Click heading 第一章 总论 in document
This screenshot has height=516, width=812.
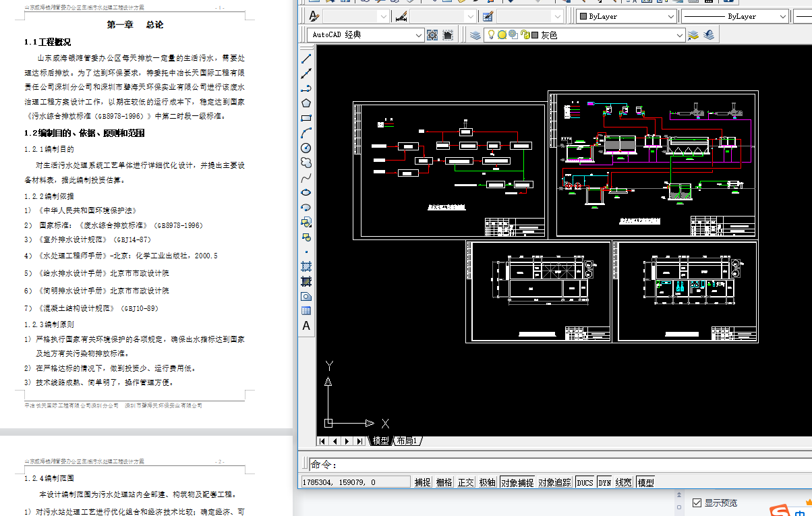[x=135, y=25]
